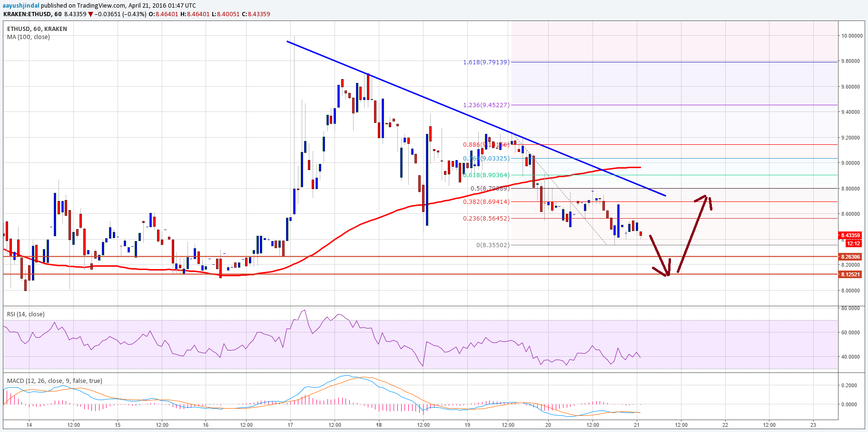Select the 1.236(9.45227) Fibonacci level label
Viewport: 868px width, 432px height.
click(x=486, y=105)
